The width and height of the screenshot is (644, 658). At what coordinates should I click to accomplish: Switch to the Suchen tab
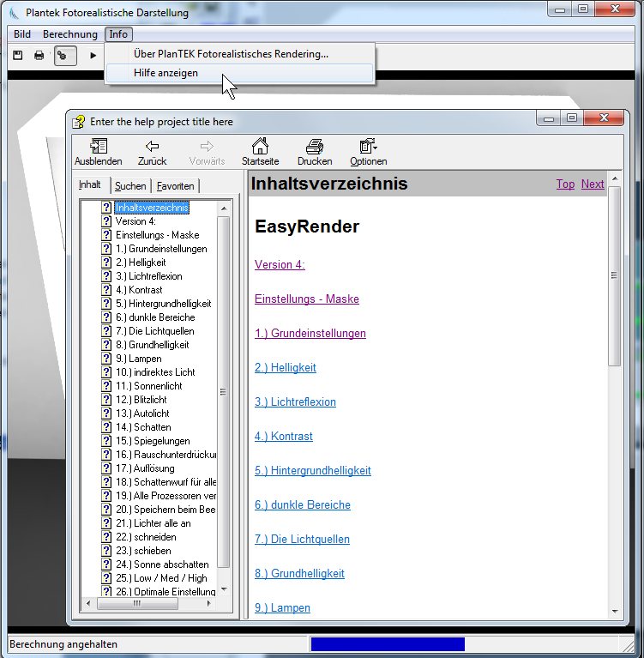click(x=130, y=186)
